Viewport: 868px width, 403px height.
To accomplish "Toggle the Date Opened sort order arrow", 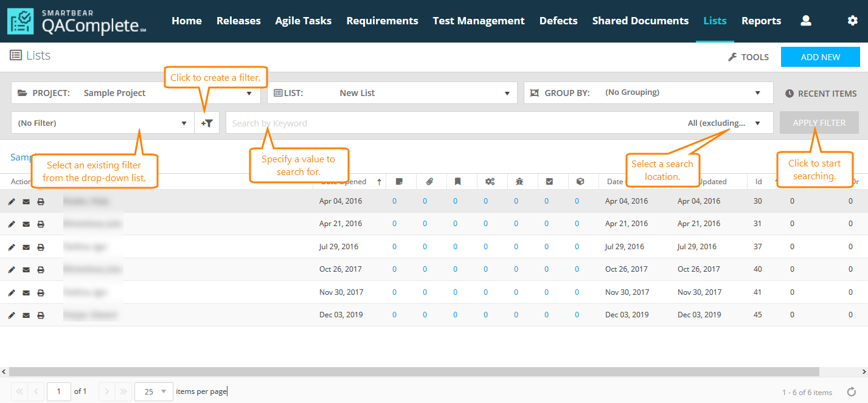I will [378, 181].
